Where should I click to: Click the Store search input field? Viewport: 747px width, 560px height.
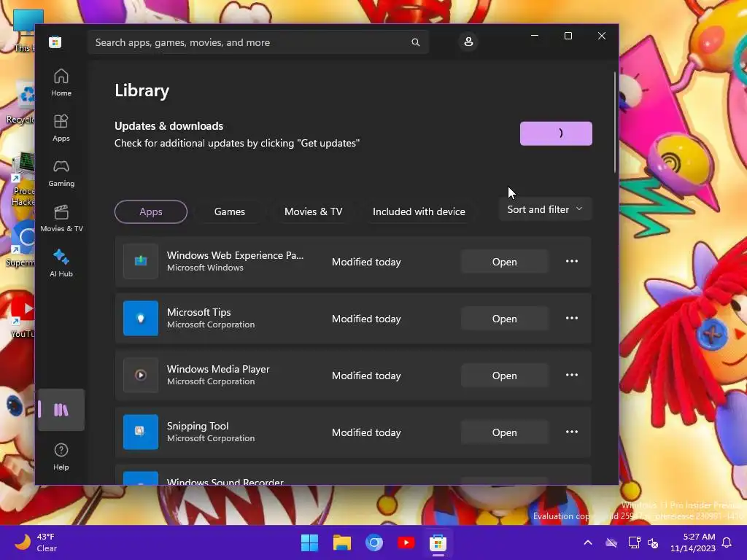[258, 42]
